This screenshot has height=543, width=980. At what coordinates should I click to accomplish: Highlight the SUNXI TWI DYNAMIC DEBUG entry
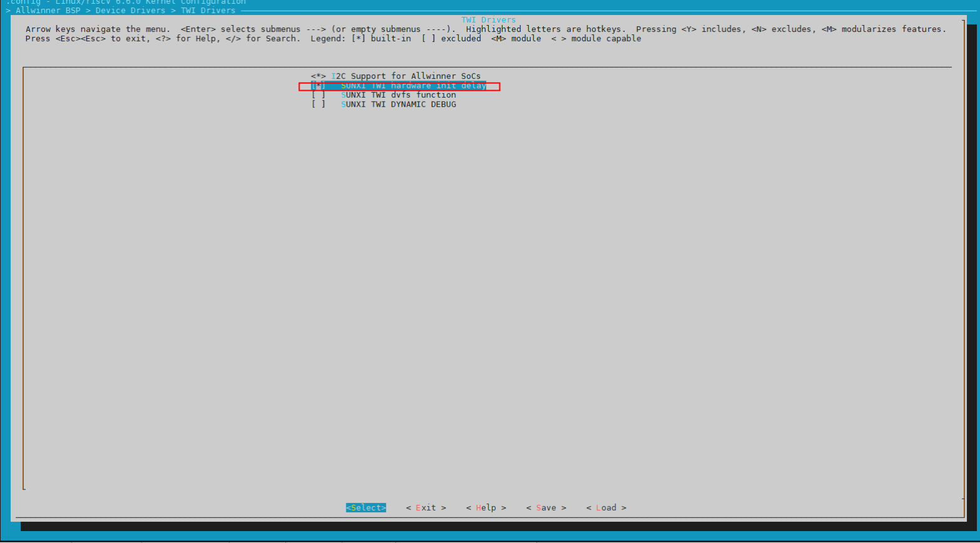[x=399, y=105]
